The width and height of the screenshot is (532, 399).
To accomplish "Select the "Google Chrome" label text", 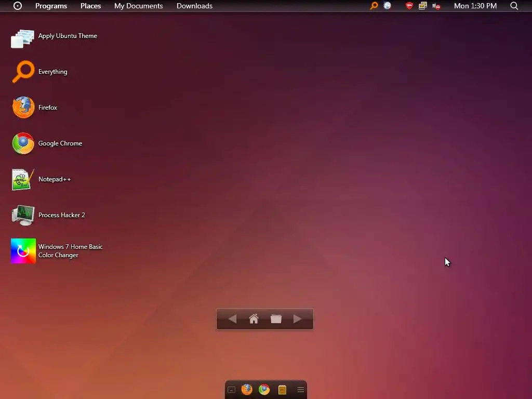I will 60,143.
